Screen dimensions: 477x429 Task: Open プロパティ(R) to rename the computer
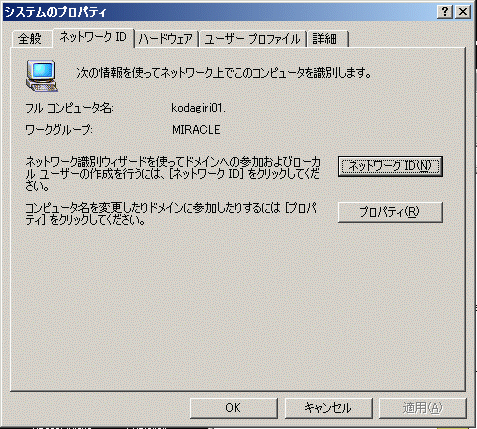click(x=390, y=212)
